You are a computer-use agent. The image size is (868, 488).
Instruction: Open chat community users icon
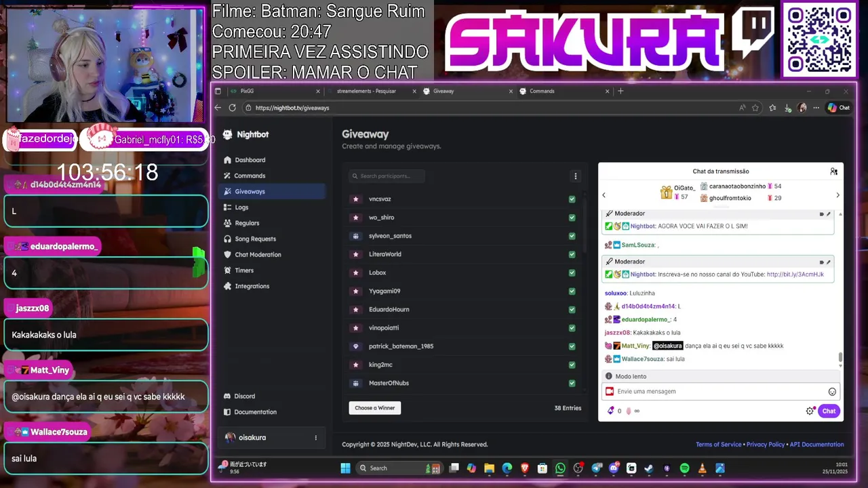pos(833,171)
